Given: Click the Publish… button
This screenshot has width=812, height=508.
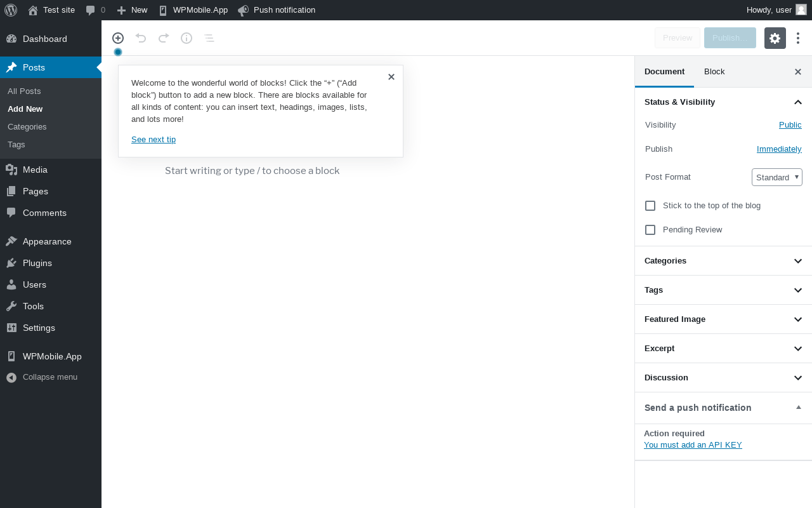Looking at the screenshot, I should 730,38.
